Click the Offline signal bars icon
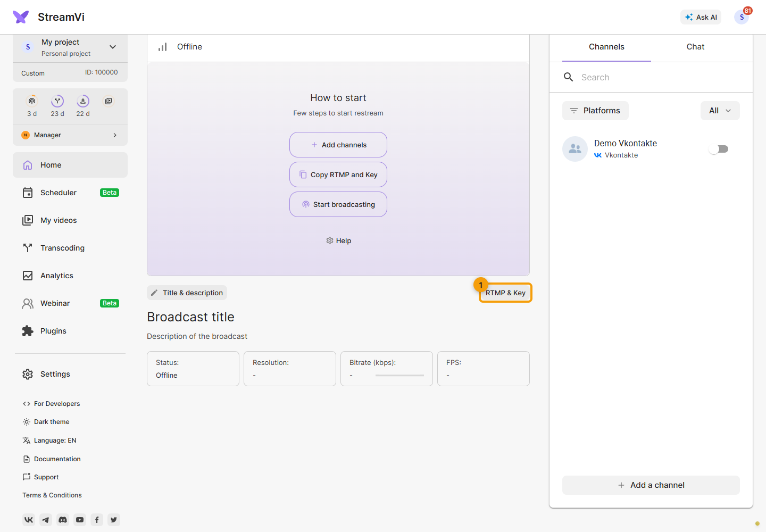 tap(163, 47)
